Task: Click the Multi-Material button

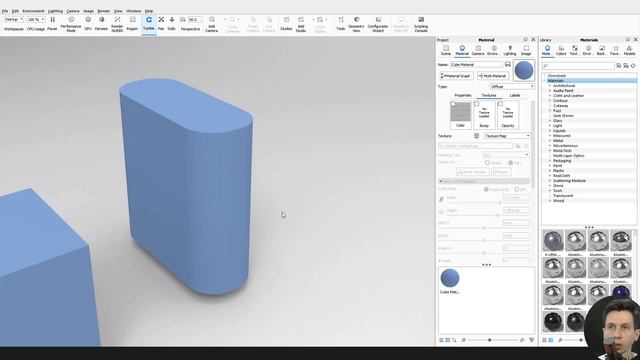Action: (492, 76)
